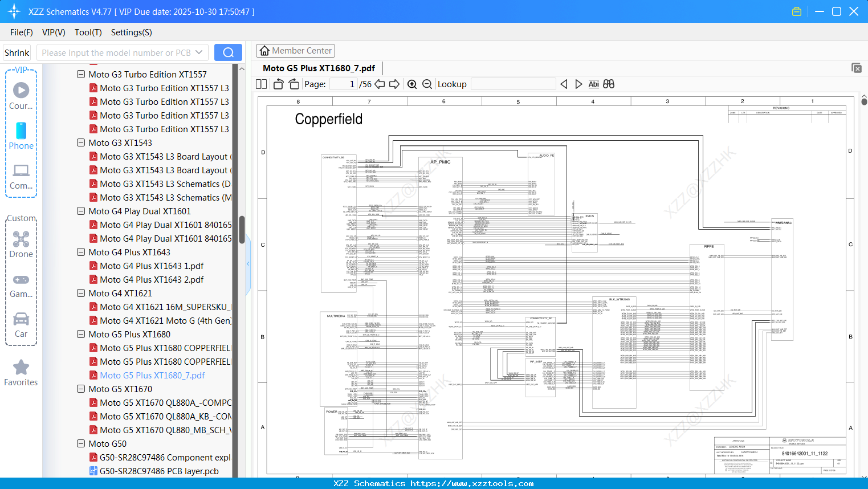Viewport: 868px width, 489px height.
Task: Collapse the Moto G5 Plus XT1680 folder
Action: pyautogui.click(x=81, y=335)
